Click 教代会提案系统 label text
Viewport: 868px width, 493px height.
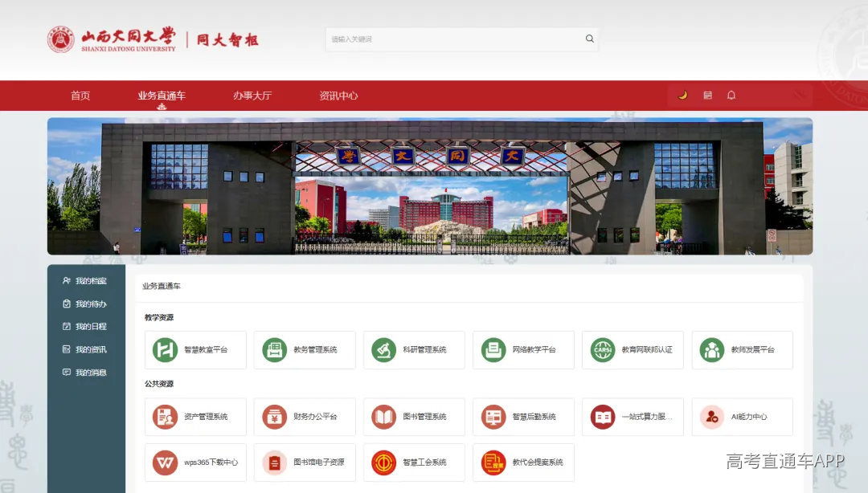click(x=538, y=462)
